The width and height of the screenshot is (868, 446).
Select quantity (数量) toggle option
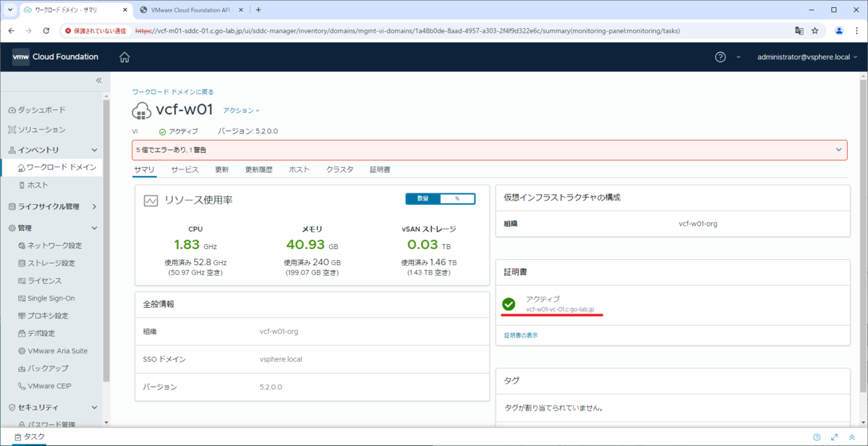423,198
